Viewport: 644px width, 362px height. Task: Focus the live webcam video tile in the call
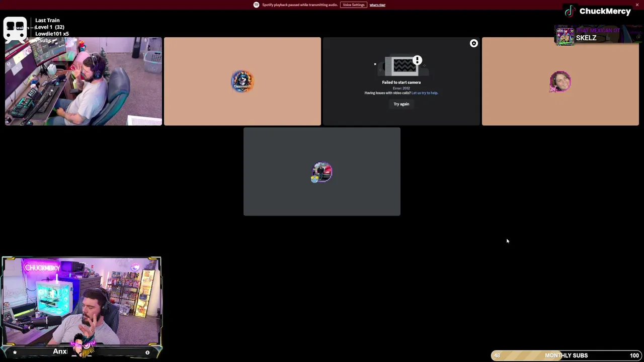coord(84,81)
